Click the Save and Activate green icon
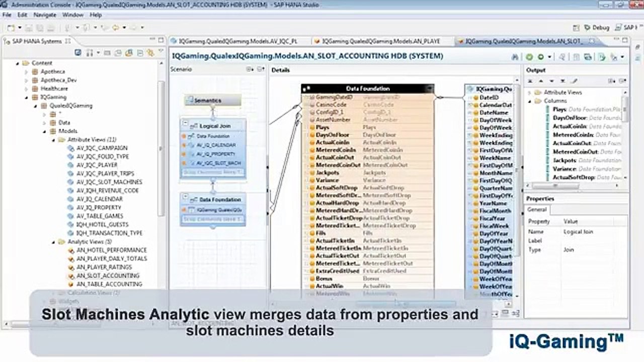Image resolution: width=644 pixels, height=362 pixels. [x=541, y=57]
